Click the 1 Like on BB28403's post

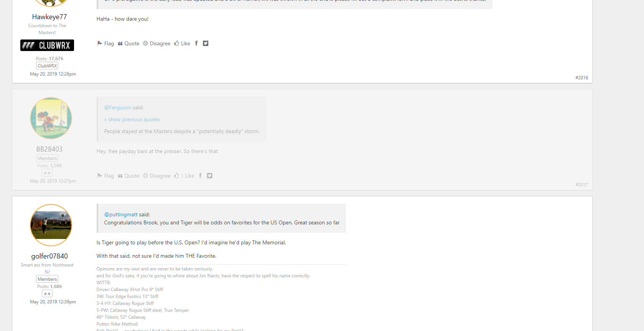[184, 176]
